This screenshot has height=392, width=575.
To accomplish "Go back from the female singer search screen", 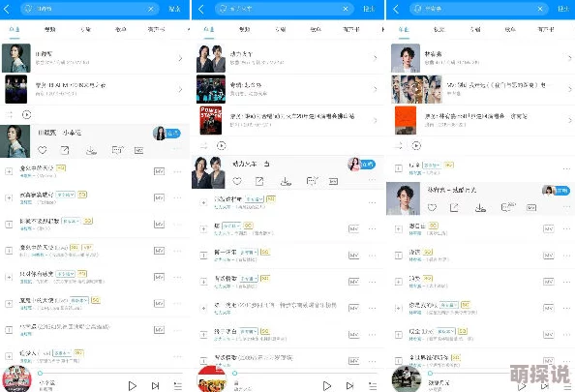I will tap(6, 9).
